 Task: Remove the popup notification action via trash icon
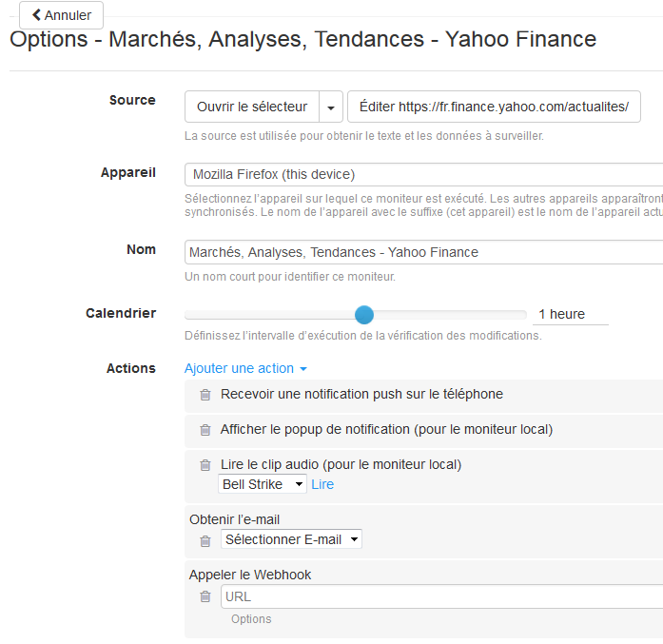pos(205,430)
